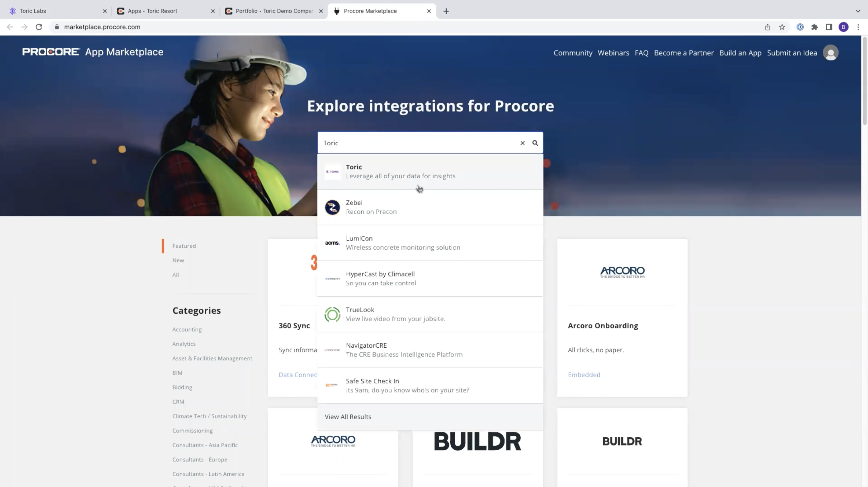
Task: Open the Chrome three-dot menu
Action: click(858, 27)
